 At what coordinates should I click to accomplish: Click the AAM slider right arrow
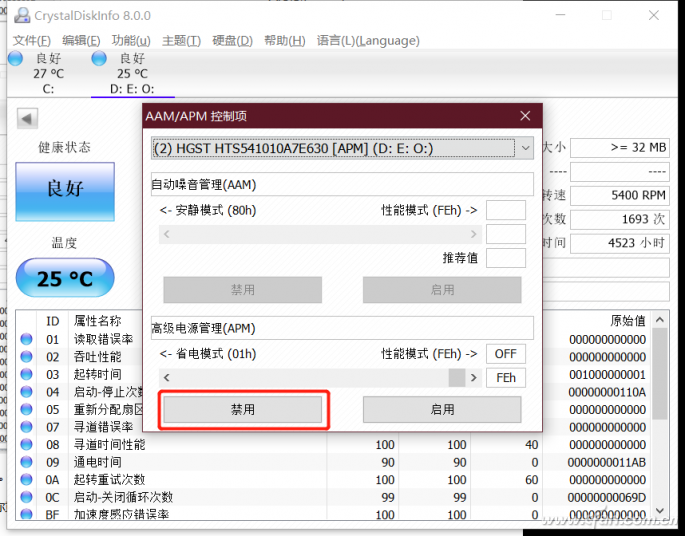(x=474, y=234)
